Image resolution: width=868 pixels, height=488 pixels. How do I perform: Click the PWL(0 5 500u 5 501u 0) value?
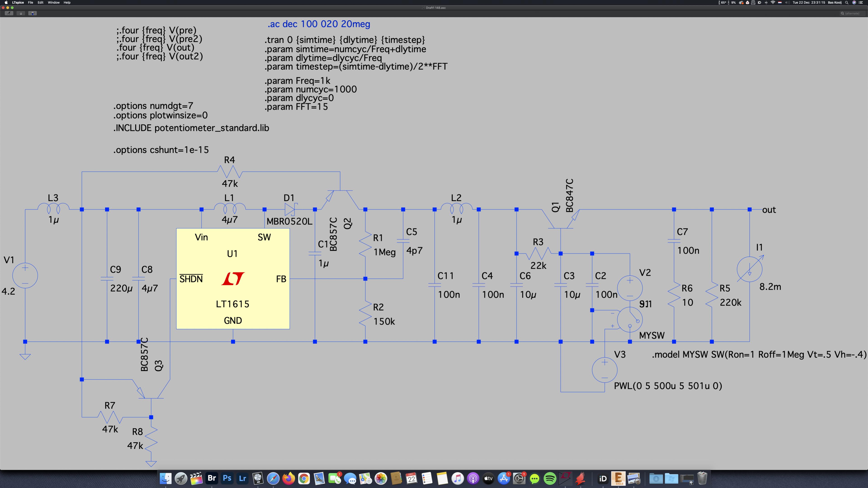[x=668, y=386]
